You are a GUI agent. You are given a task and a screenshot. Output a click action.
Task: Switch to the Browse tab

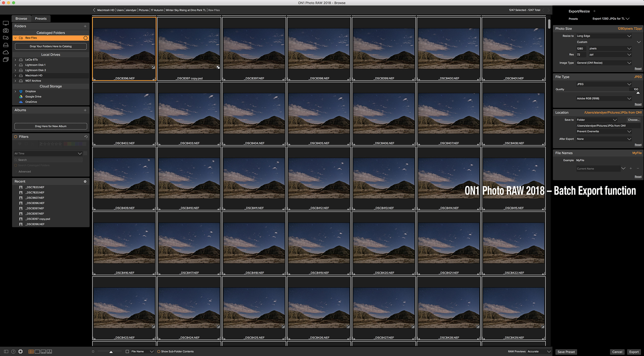[x=21, y=19]
